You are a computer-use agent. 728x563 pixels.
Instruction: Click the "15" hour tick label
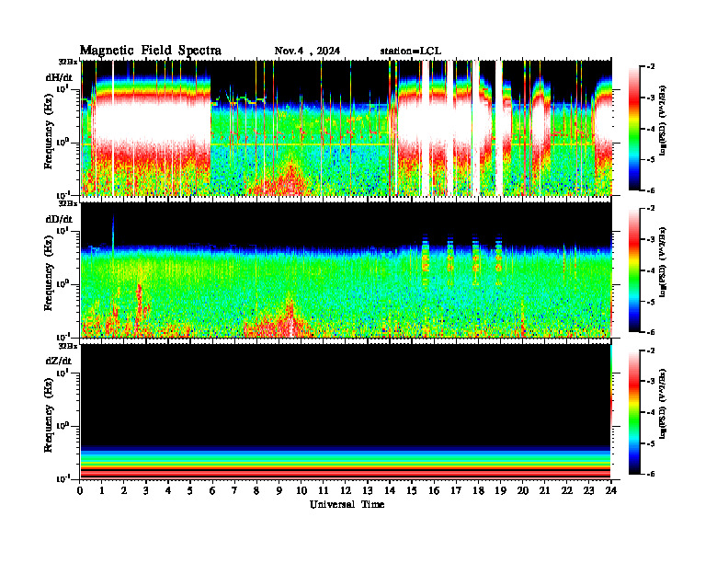(412, 490)
